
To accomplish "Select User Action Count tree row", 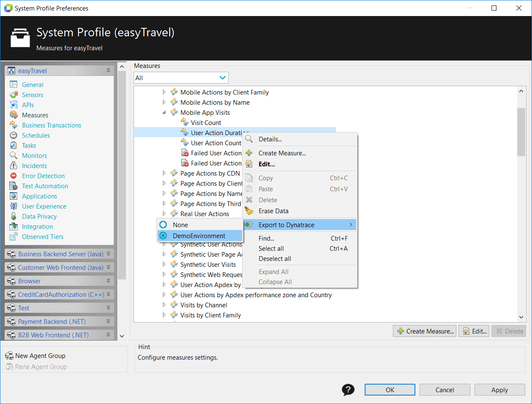I will click(216, 143).
